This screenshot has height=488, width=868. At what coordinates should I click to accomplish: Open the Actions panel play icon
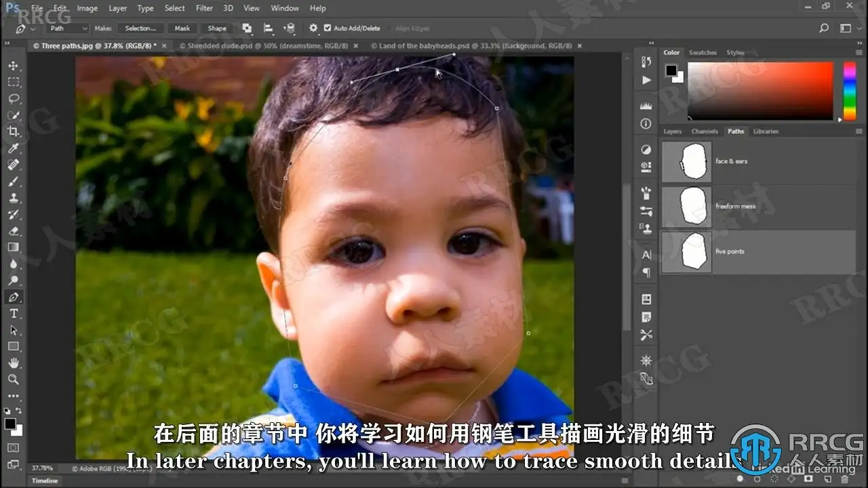click(646, 80)
